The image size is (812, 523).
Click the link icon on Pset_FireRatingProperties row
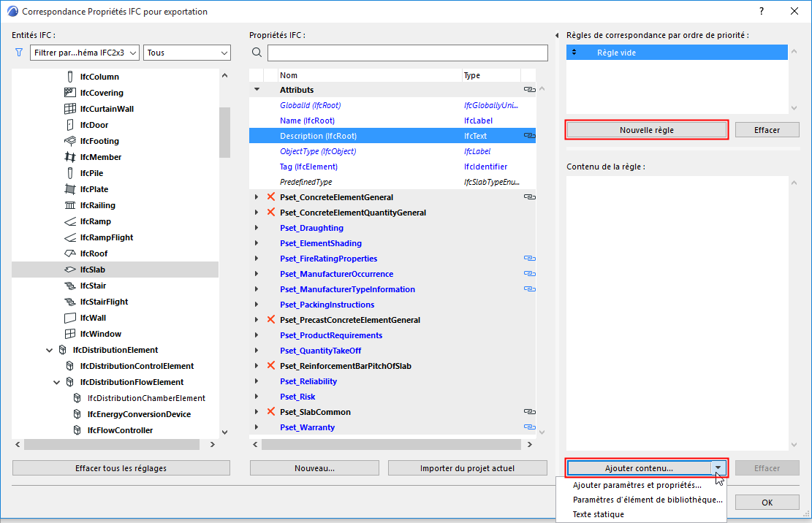pyautogui.click(x=529, y=258)
